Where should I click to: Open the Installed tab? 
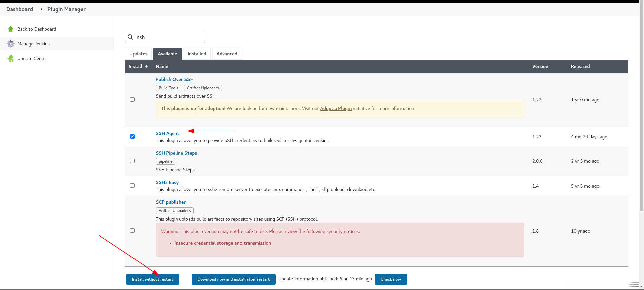point(197,54)
